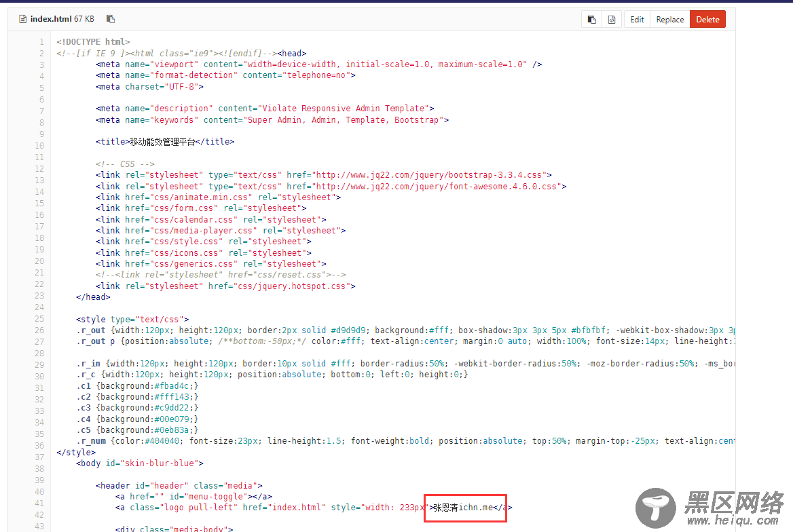Click the red Delete button
The height and width of the screenshot is (532, 793).
pos(707,20)
